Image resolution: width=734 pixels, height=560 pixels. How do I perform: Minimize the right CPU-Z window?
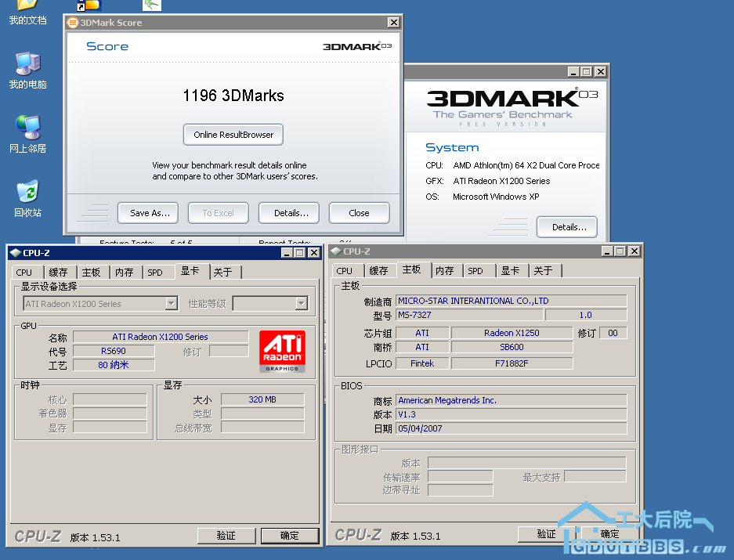tap(607, 251)
